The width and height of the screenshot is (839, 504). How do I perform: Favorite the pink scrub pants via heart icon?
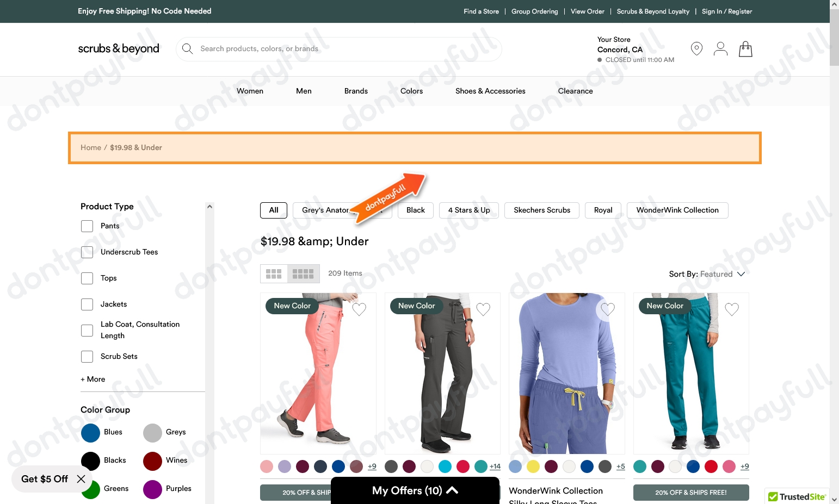click(x=359, y=309)
